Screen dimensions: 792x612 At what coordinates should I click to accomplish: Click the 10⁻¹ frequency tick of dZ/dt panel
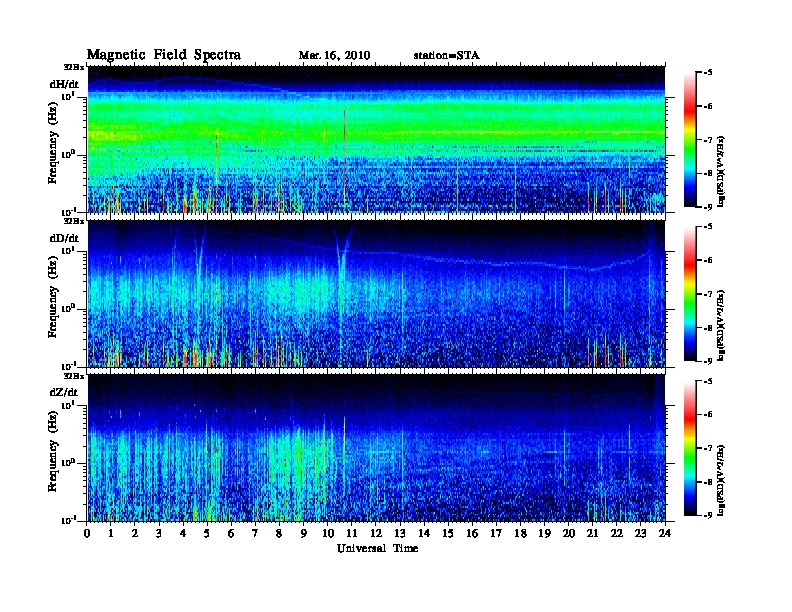[67, 520]
